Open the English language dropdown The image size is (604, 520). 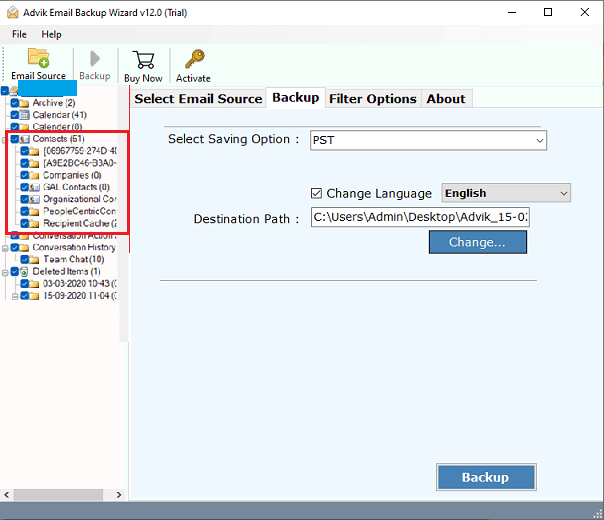pos(506,193)
